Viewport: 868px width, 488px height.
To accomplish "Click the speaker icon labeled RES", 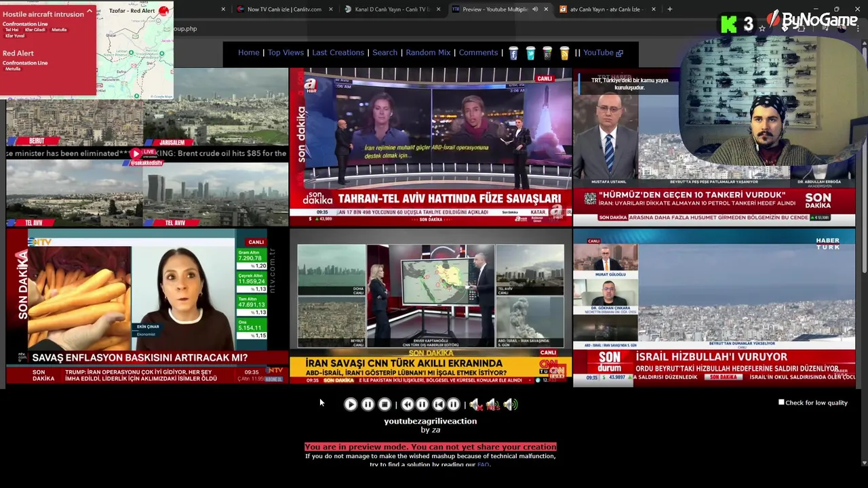I will tap(493, 405).
